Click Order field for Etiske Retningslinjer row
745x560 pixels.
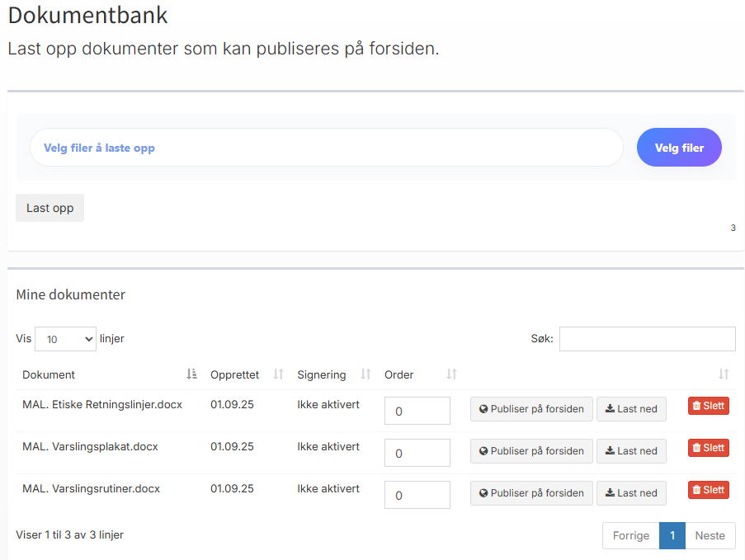pos(417,411)
